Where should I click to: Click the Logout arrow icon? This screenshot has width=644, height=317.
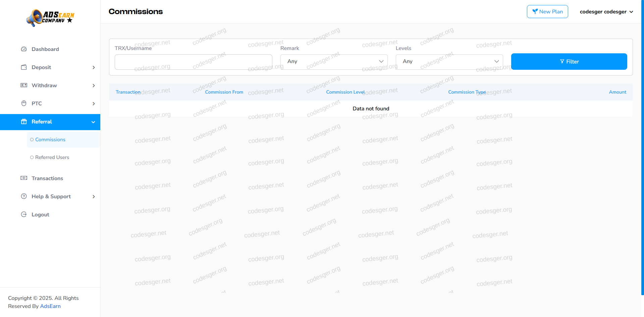[24, 215]
